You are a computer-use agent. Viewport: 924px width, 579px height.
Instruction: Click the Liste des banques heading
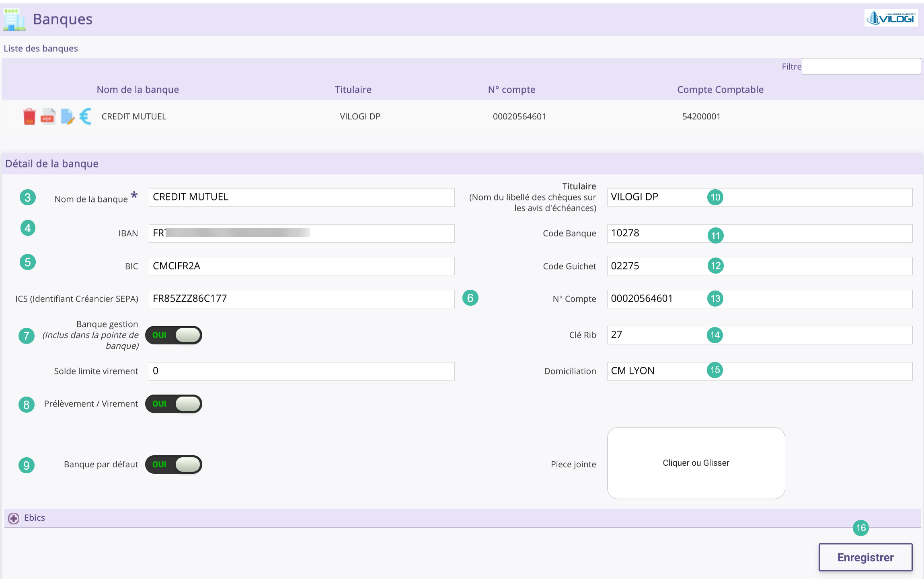41,48
